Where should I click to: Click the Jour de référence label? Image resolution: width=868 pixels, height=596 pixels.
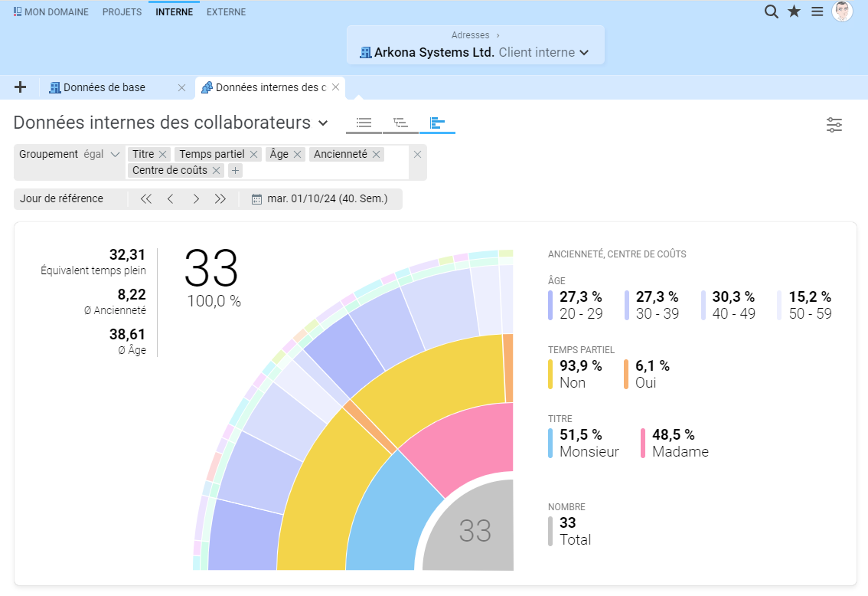click(x=61, y=199)
